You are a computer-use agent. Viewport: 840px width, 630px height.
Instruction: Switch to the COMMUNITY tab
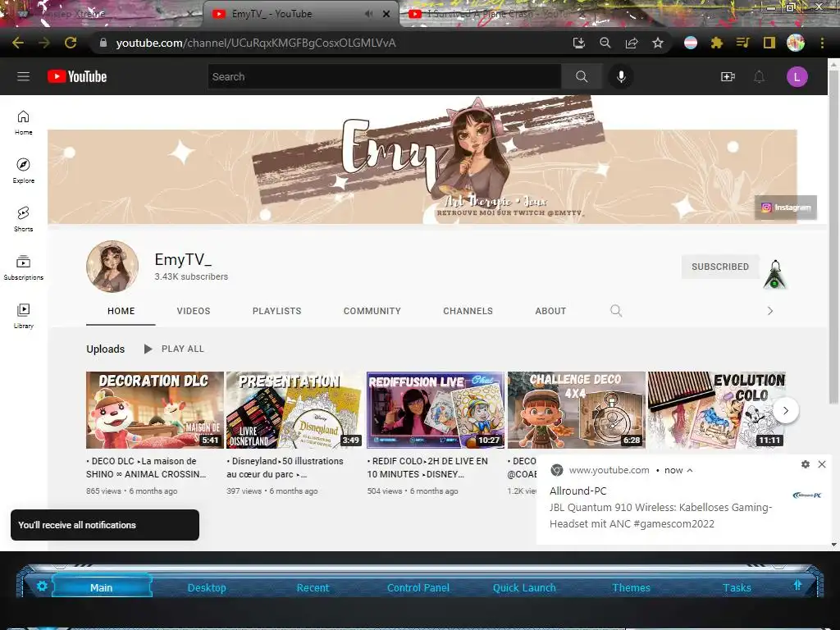(x=372, y=311)
